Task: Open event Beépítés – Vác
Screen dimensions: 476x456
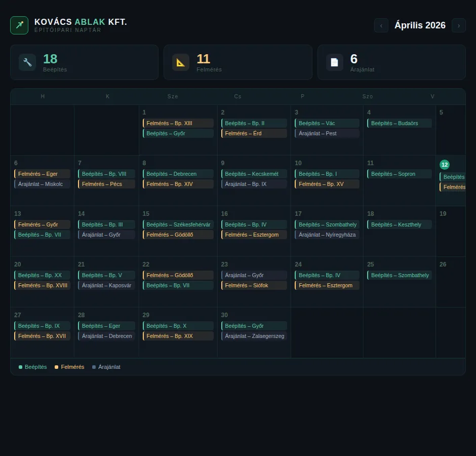Action: tap(327, 123)
